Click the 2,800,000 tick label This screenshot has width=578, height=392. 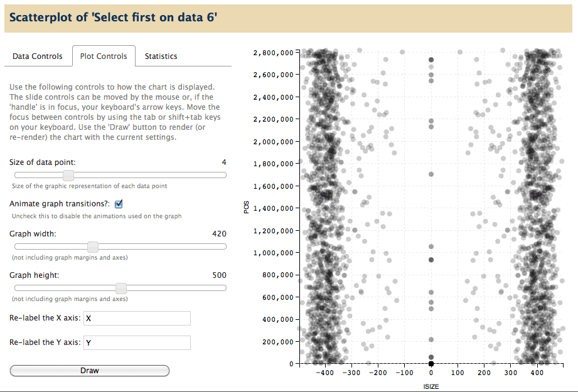point(272,52)
